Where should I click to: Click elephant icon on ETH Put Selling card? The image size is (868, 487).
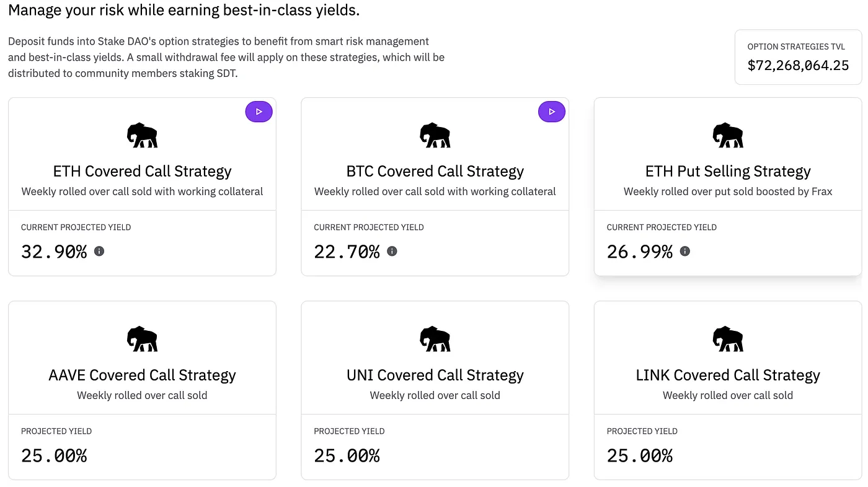pos(727,135)
